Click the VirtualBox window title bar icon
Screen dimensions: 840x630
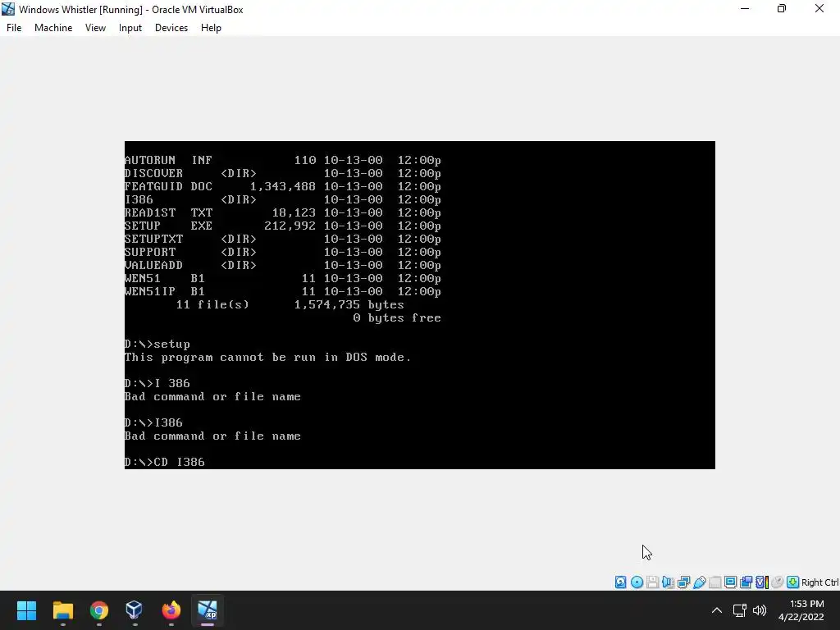click(x=8, y=9)
